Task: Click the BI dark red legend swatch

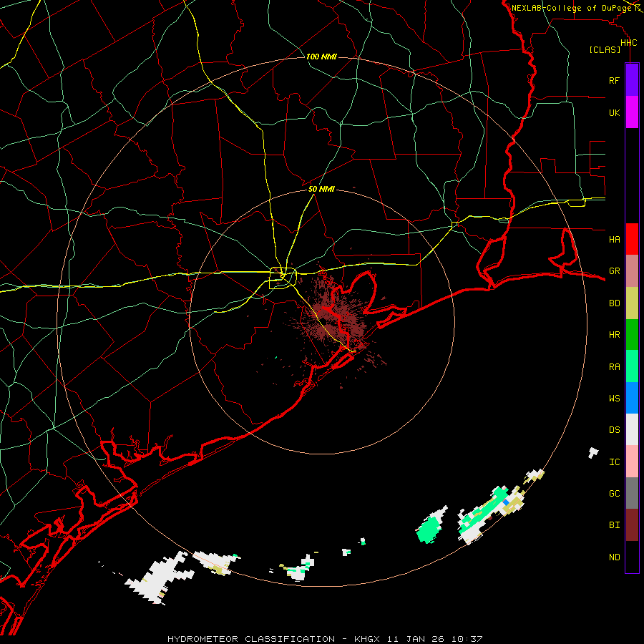Action: (x=632, y=525)
